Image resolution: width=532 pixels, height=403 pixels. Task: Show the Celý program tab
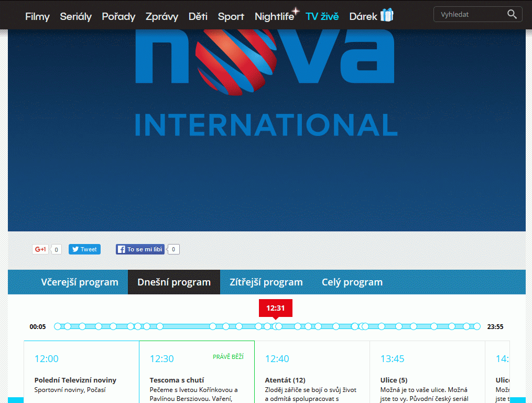click(352, 282)
